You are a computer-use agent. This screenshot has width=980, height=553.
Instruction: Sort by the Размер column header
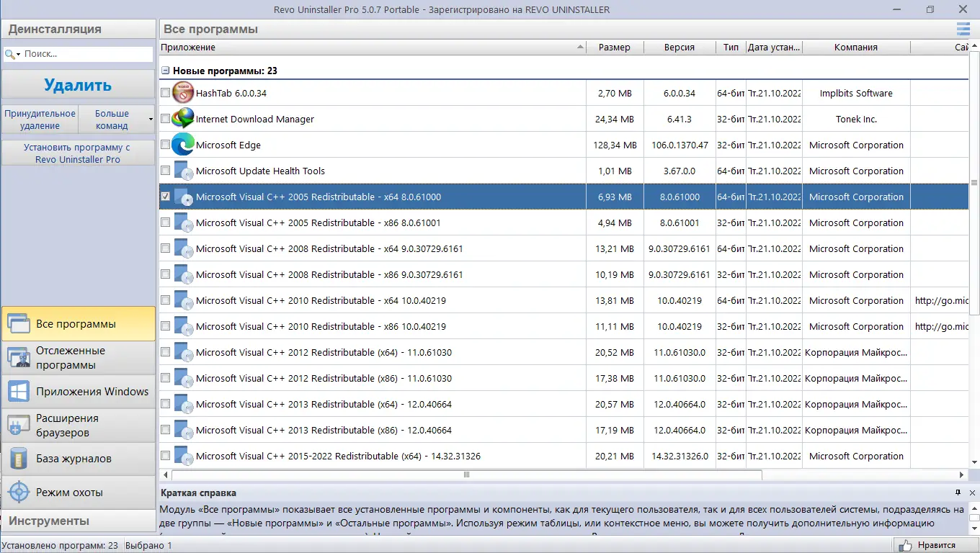click(x=614, y=48)
